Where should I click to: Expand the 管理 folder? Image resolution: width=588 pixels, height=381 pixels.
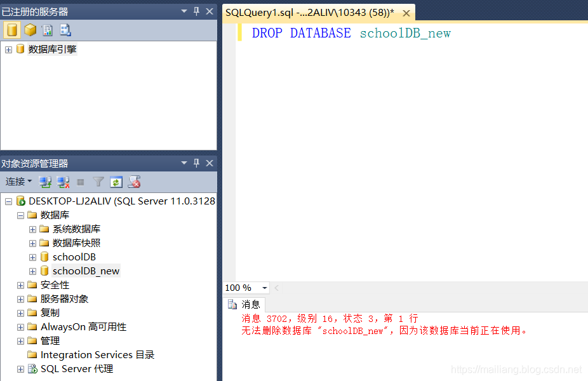click(x=20, y=341)
